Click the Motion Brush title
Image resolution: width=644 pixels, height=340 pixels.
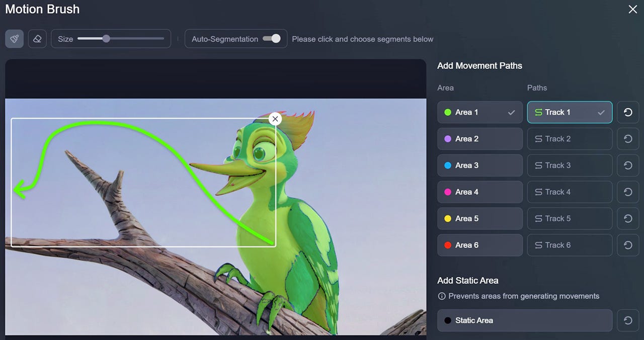pyautogui.click(x=42, y=9)
